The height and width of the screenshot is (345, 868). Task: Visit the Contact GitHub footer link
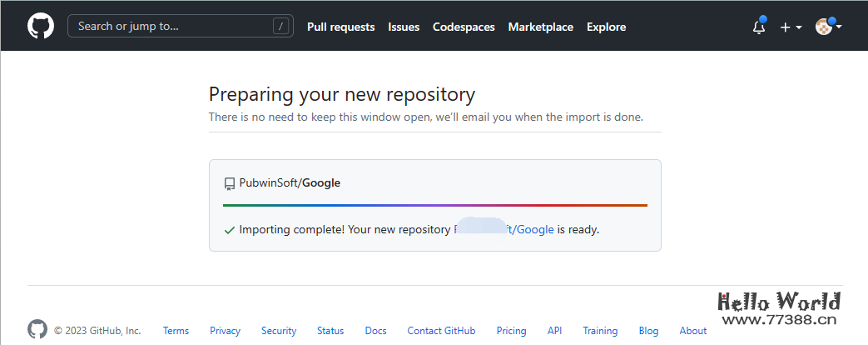point(441,331)
